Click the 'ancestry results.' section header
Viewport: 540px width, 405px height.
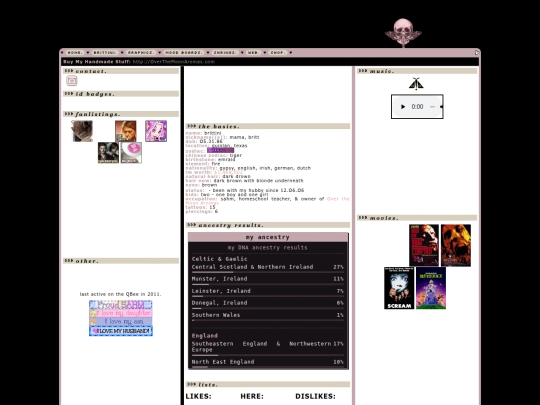coord(268,225)
